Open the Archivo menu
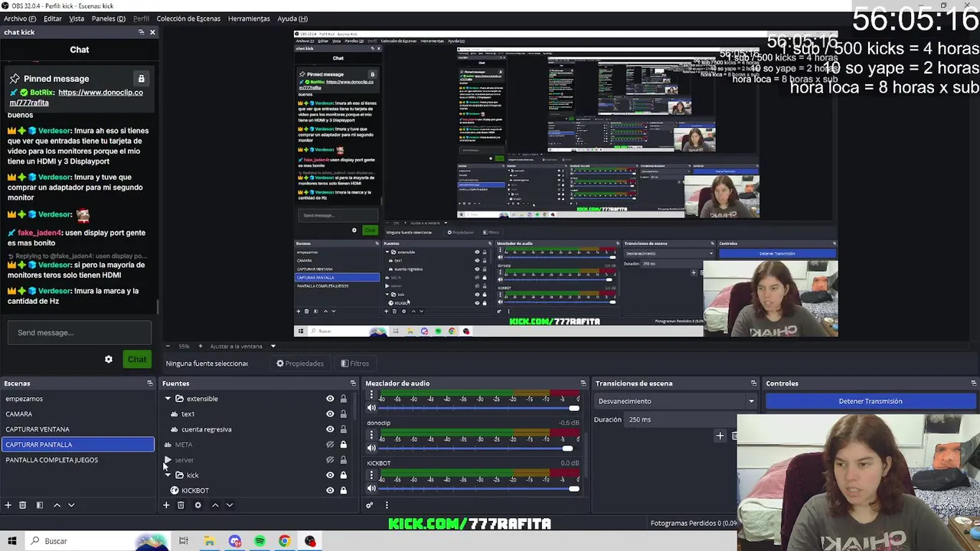980x551 pixels. pyautogui.click(x=20, y=18)
